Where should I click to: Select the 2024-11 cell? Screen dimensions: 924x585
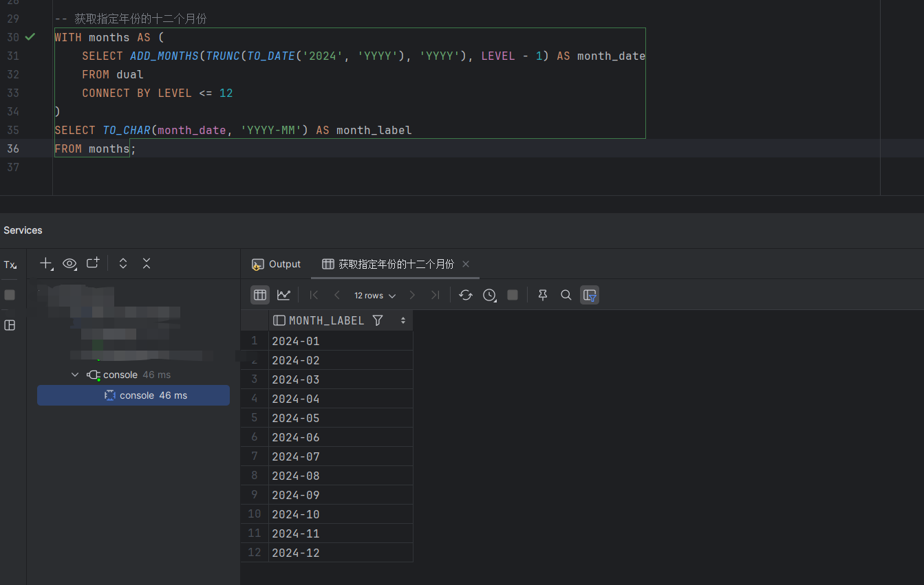(341, 533)
